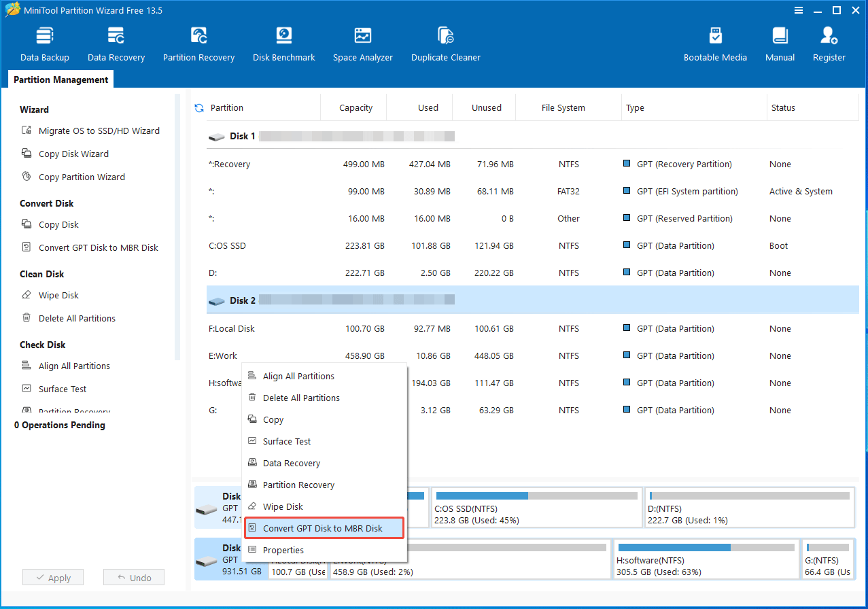
Task: Open the hamburger menu near window controls
Action: tap(798, 10)
